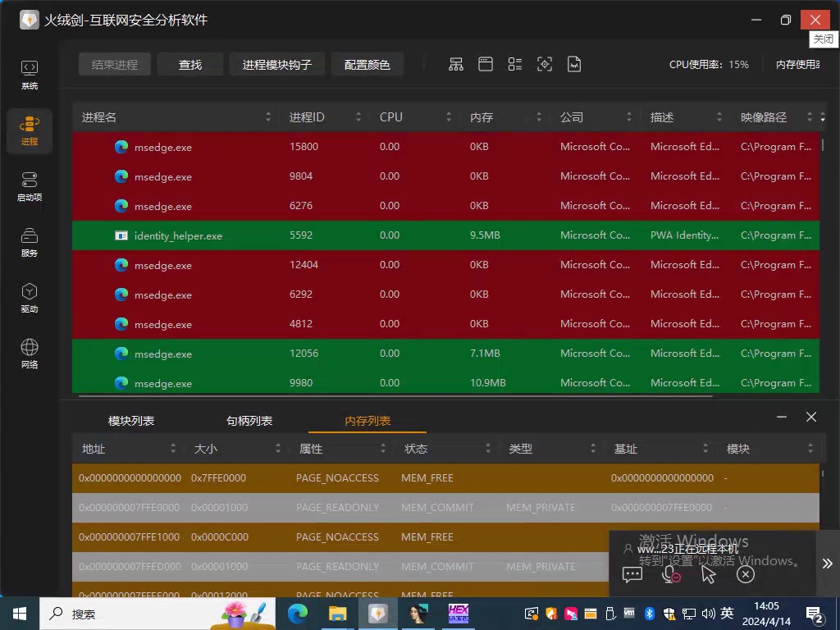Image resolution: width=840 pixels, height=630 pixels.
Task: Switch to process tree view icon
Action: click(x=456, y=64)
